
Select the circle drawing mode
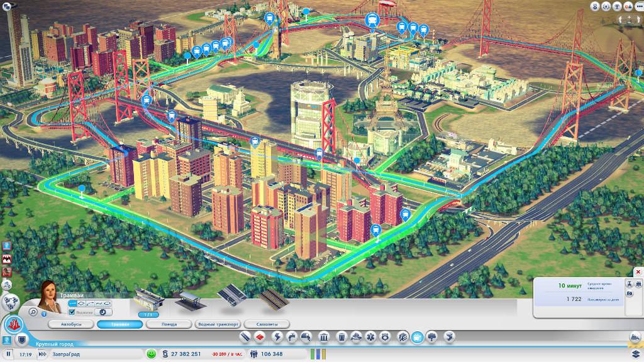pyautogui.click(x=81, y=304)
